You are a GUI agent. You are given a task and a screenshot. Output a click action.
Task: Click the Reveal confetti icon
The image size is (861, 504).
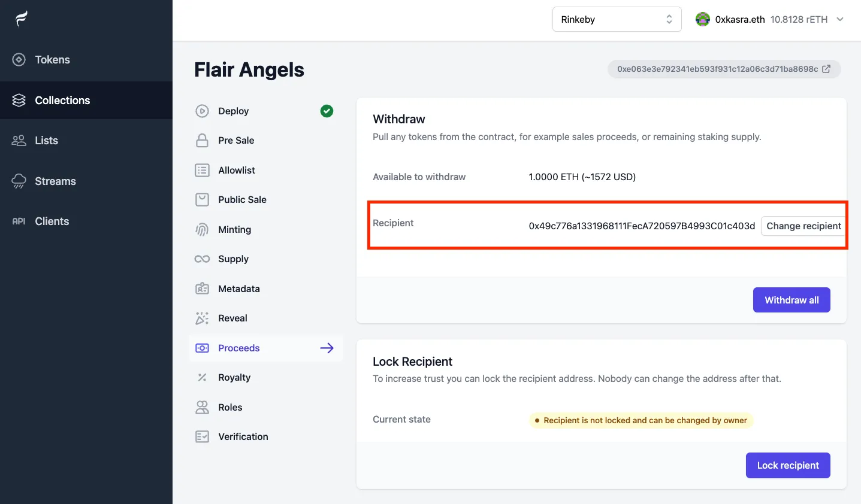[x=203, y=318]
